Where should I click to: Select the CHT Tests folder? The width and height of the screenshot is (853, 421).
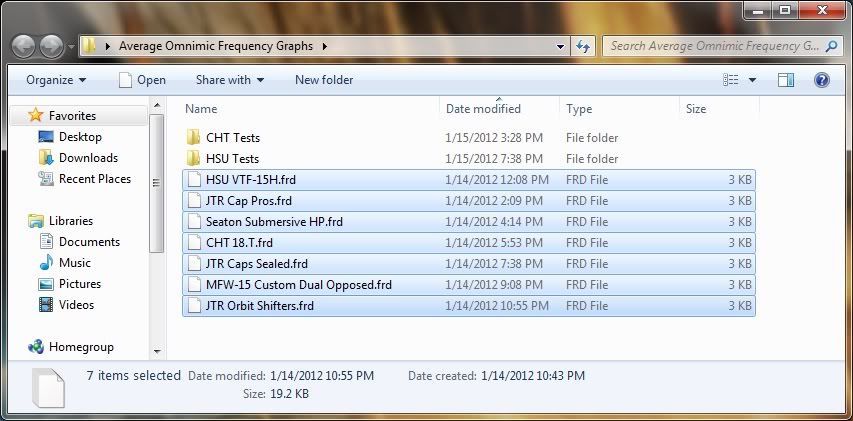tap(233, 138)
